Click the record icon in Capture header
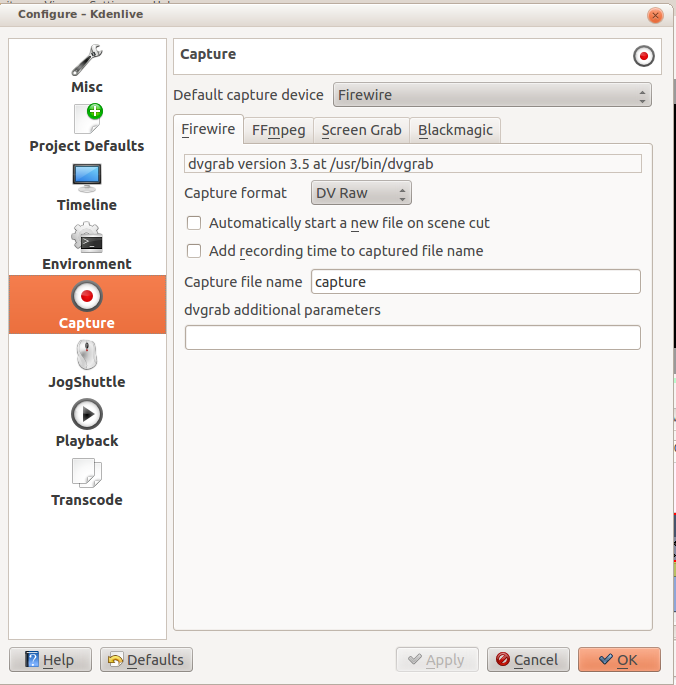676x685 pixels. (643, 56)
